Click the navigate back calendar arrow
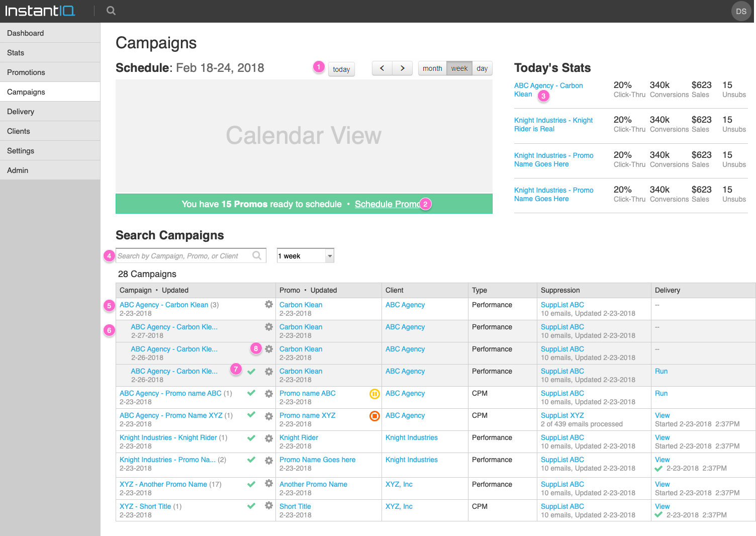This screenshot has height=536, width=756. coord(382,68)
